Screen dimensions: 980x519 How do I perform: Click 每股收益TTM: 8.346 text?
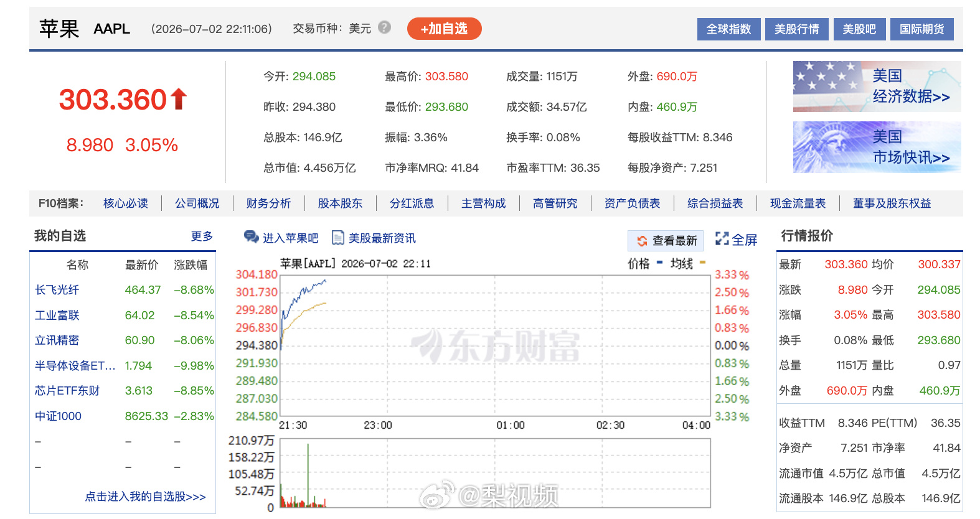(x=680, y=138)
